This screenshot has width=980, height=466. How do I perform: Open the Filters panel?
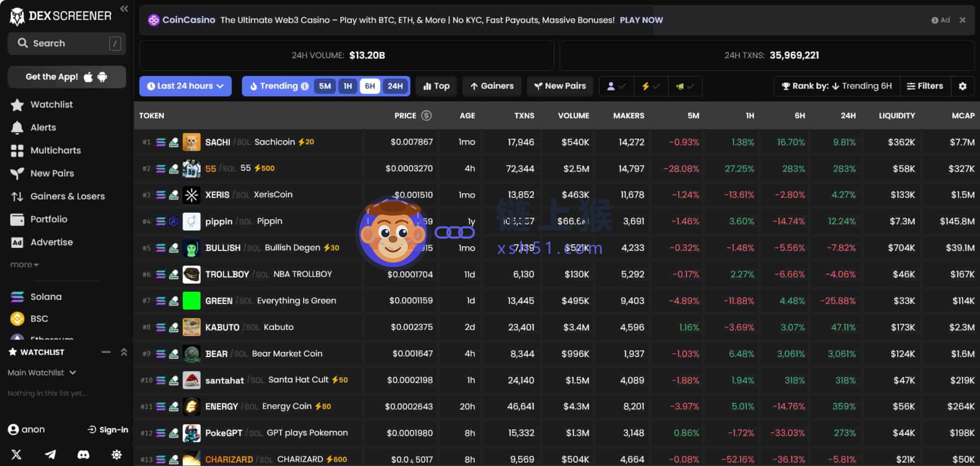coord(925,86)
